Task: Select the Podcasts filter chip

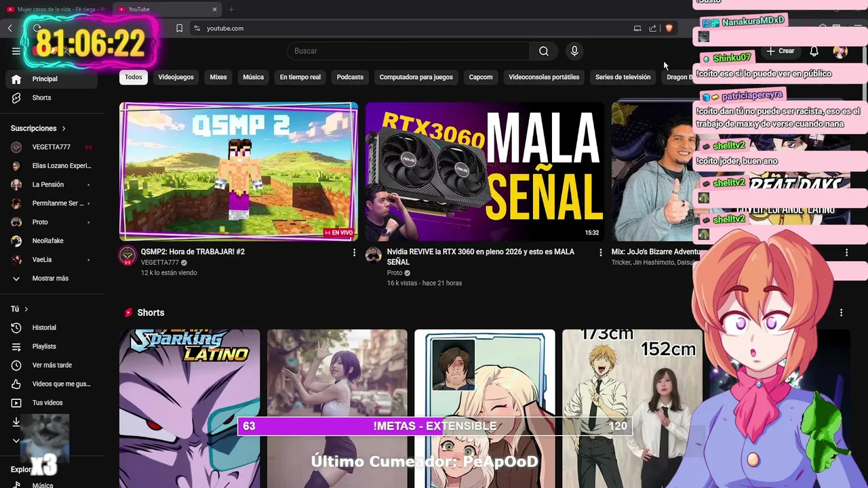Action: pyautogui.click(x=350, y=77)
